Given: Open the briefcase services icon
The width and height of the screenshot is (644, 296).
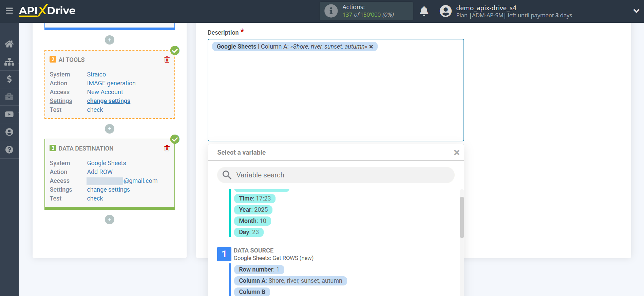Looking at the screenshot, I should pyautogui.click(x=9, y=97).
